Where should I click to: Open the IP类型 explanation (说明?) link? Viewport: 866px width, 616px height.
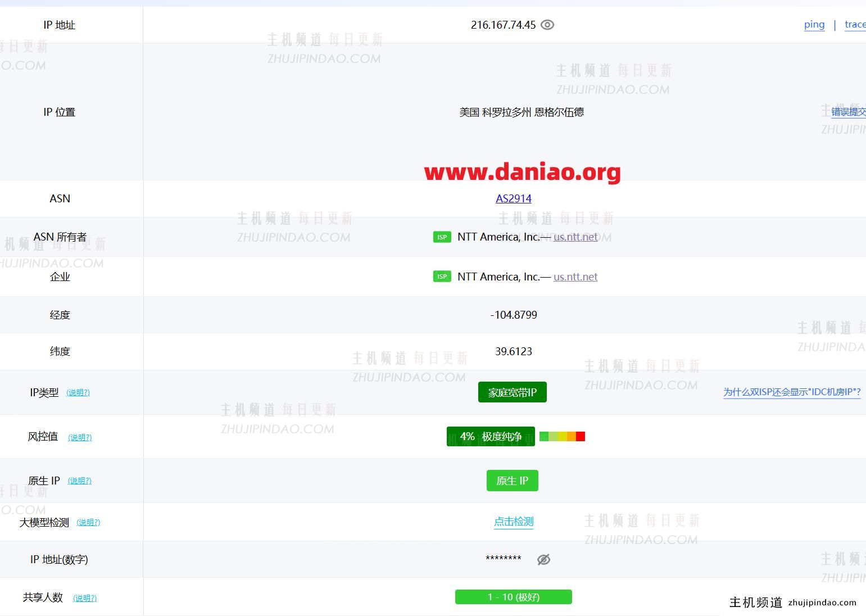78,392
